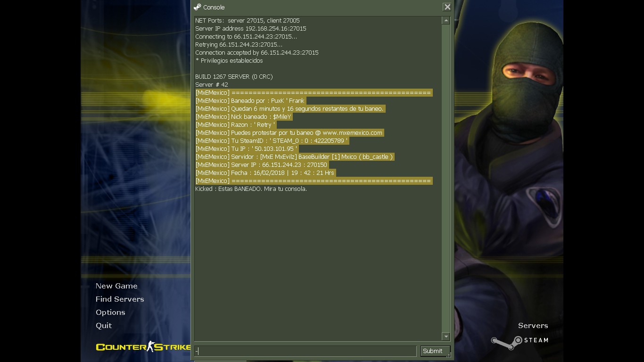Image resolution: width=644 pixels, height=362 pixels.
Task: Click line 'Tu IP : 50.103.101.95'
Action: pyautogui.click(x=247, y=149)
